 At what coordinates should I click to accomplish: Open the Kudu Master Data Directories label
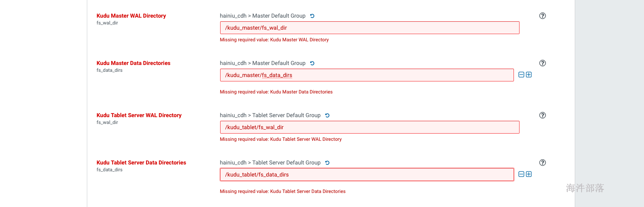pyautogui.click(x=133, y=63)
